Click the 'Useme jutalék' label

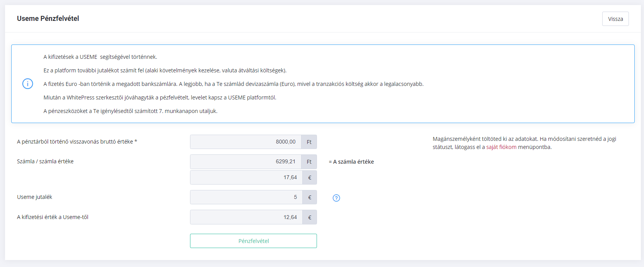click(x=34, y=197)
